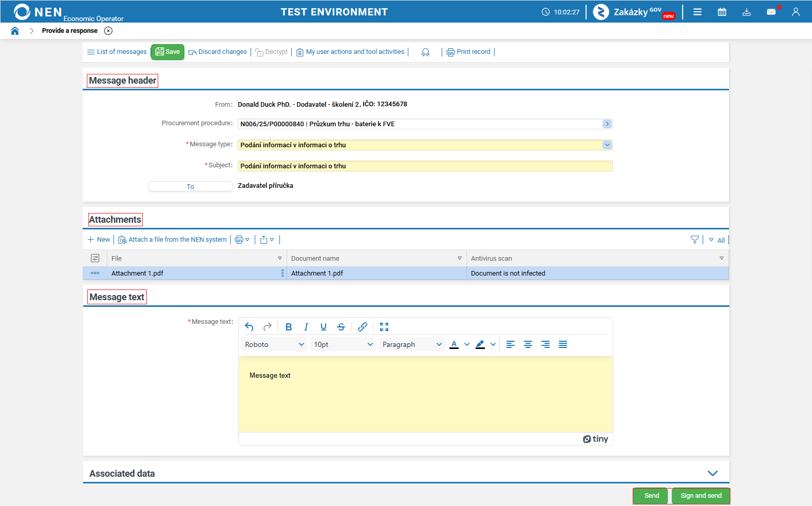Click the attachments filter funnel icon
This screenshot has height=506, width=812.
click(695, 240)
